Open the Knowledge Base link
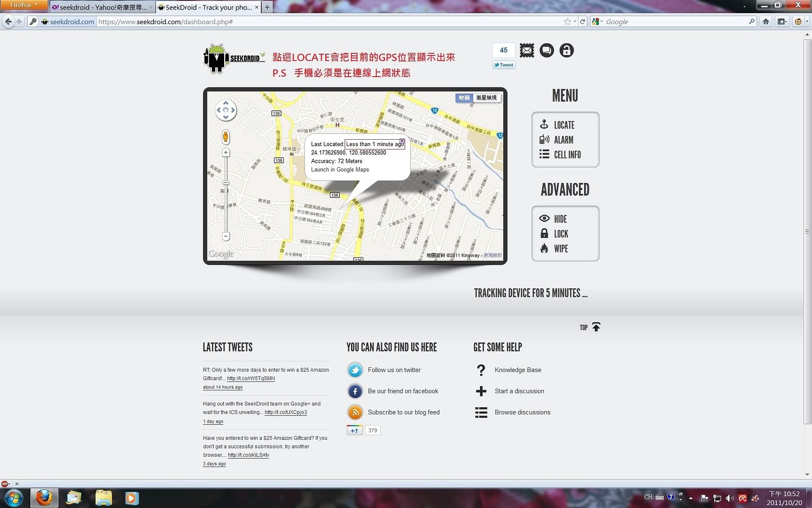 (517, 370)
